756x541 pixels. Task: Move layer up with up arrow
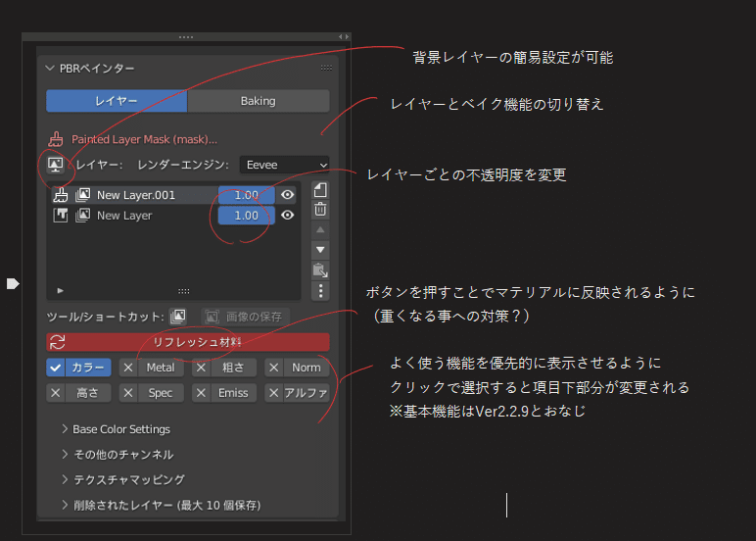pyautogui.click(x=320, y=229)
